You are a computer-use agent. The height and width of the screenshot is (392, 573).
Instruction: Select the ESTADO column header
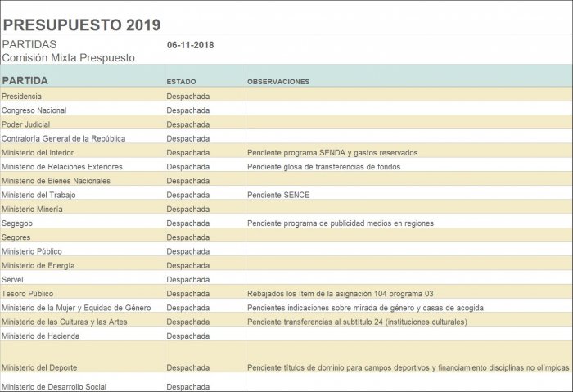pos(181,82)
